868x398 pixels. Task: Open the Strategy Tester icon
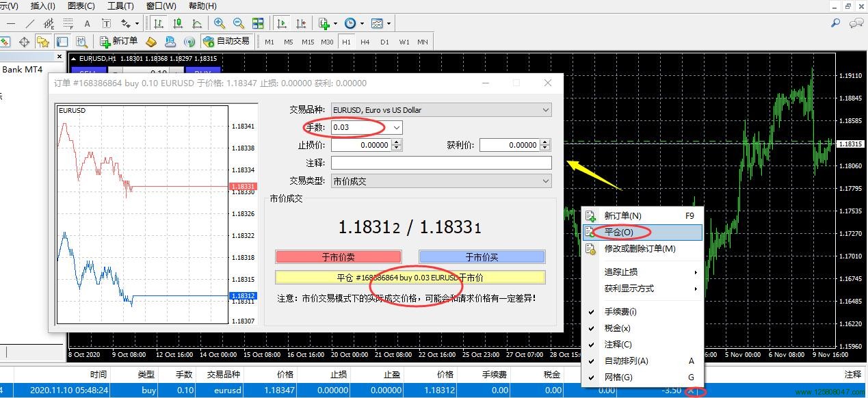click(x=81, y=42)
